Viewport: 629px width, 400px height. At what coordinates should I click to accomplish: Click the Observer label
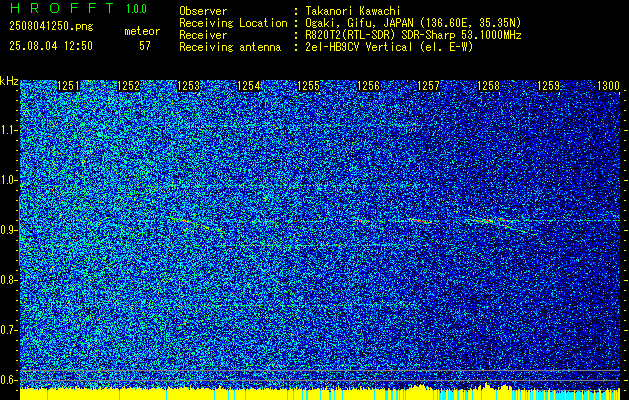point(203,12)
